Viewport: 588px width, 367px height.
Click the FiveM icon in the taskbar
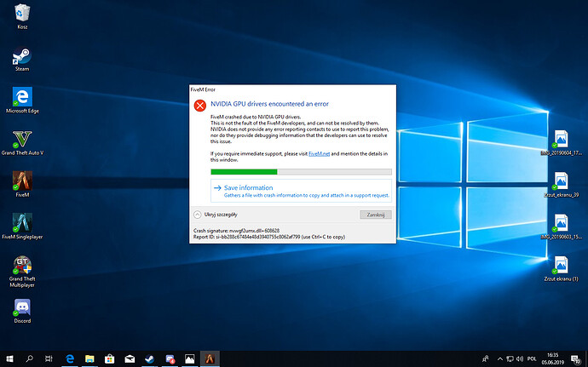coord(210,358)
